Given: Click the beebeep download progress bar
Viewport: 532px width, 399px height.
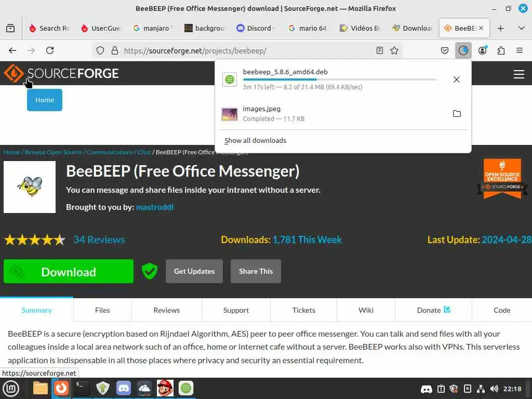Looking at the screenshot, I should click(340, 79).
